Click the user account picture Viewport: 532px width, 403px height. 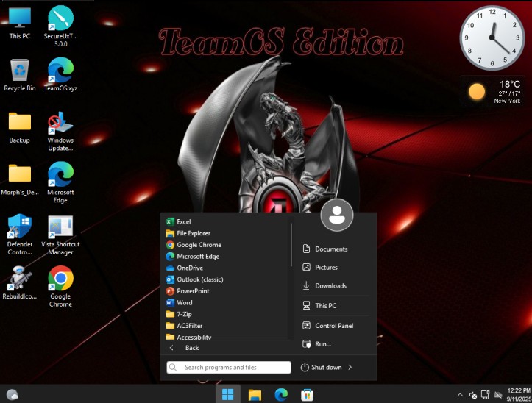(337, 215)
